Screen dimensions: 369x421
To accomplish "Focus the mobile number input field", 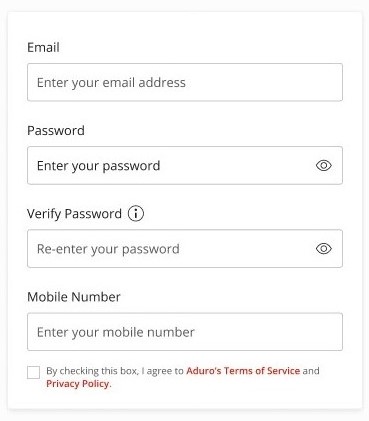I will (x=185, y=332).
